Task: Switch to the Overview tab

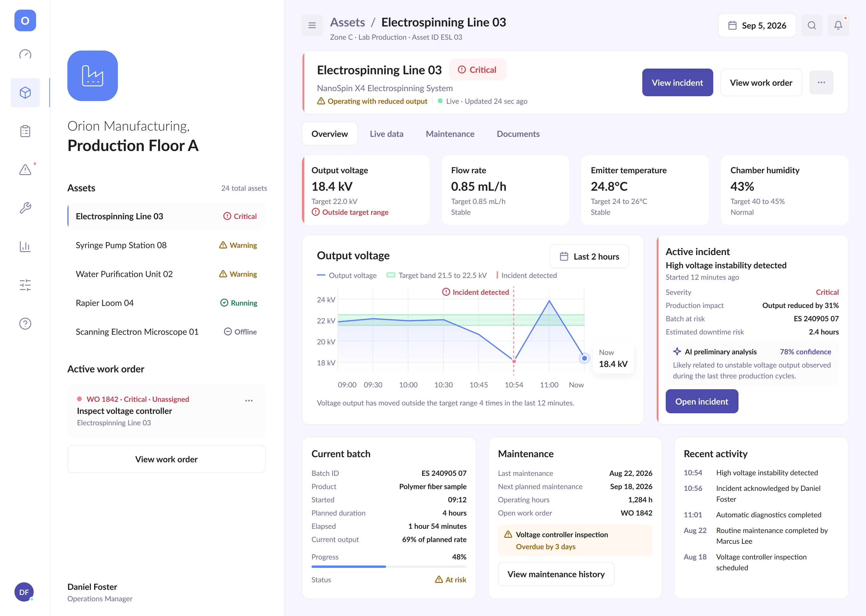Action: (330, 134)
